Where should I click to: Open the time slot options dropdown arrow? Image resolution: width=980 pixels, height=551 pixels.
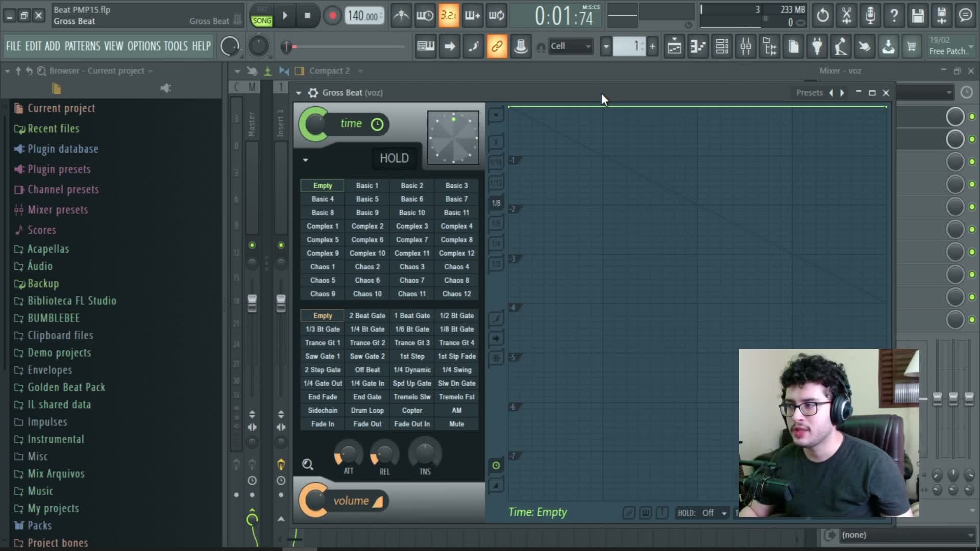[x=305, y=160]
